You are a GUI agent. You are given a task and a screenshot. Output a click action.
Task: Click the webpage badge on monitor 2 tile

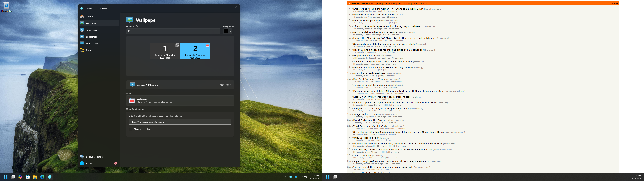point(207,45)
